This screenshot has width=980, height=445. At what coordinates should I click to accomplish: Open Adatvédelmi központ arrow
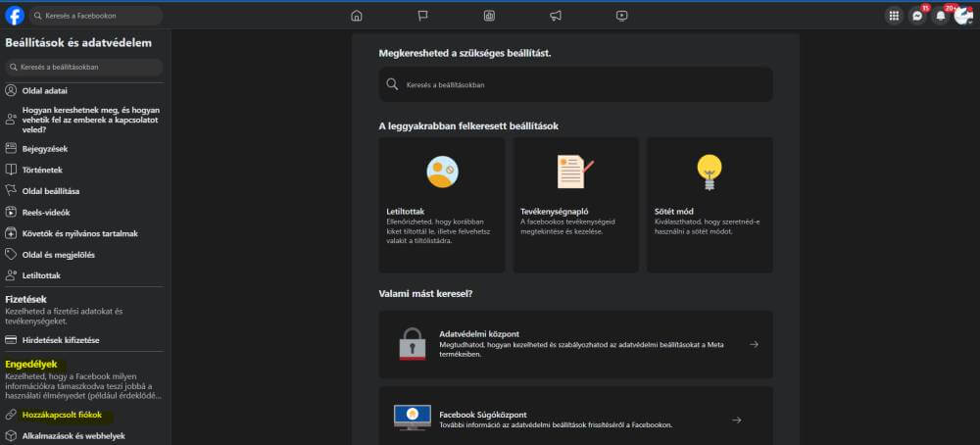[x=754, y=344]
